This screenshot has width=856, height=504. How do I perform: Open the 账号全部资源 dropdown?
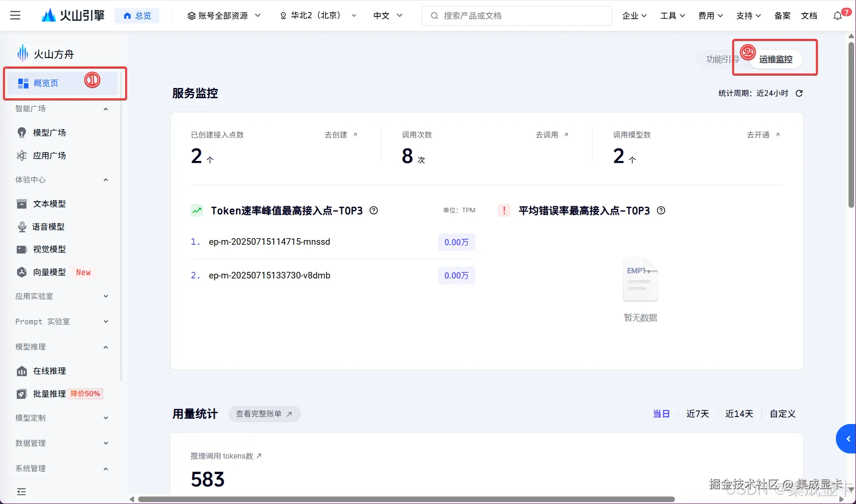point(224,15)
